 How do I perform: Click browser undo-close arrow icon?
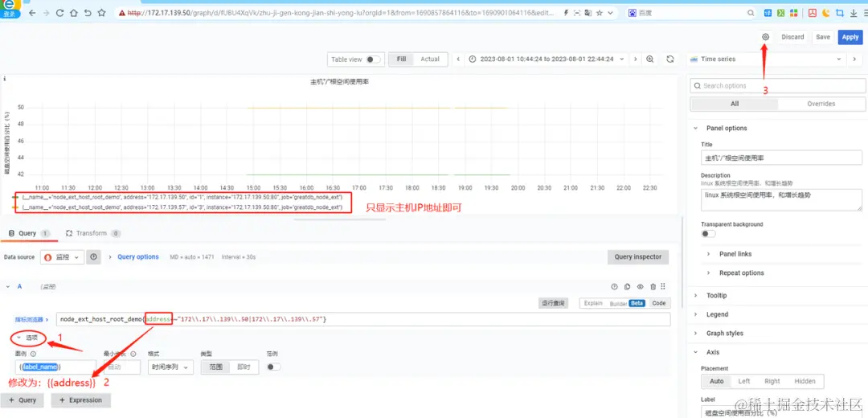point(88,12)
